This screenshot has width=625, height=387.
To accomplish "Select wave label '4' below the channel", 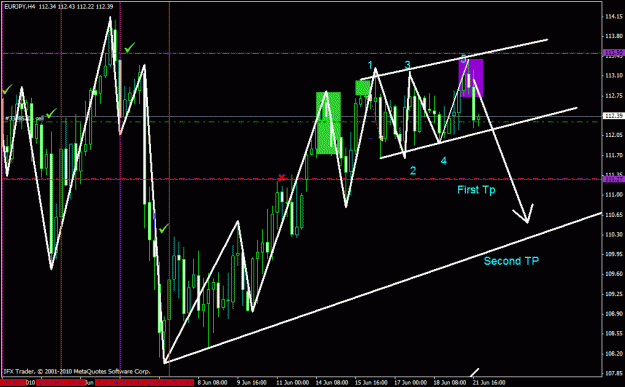I will (x=444, y=161).
